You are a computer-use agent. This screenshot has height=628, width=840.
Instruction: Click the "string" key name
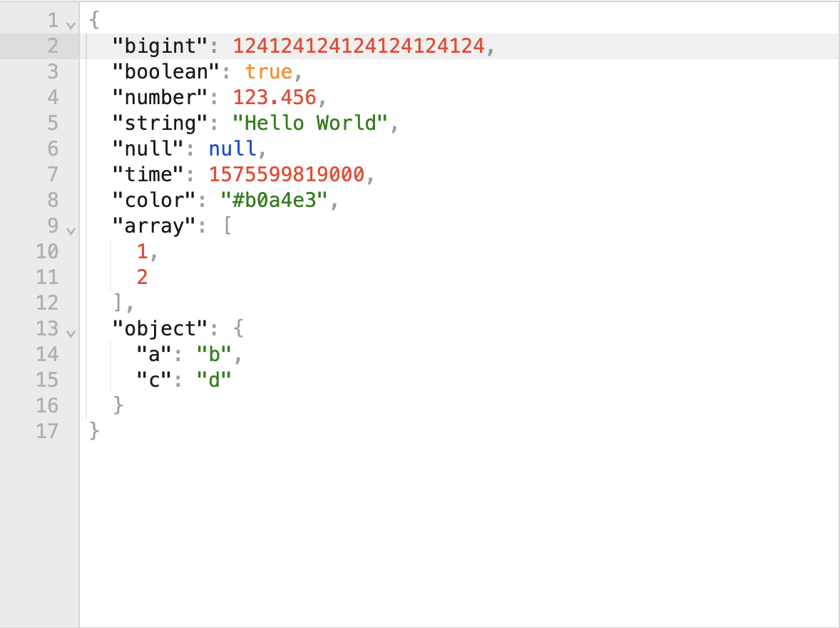click(160, 123)
